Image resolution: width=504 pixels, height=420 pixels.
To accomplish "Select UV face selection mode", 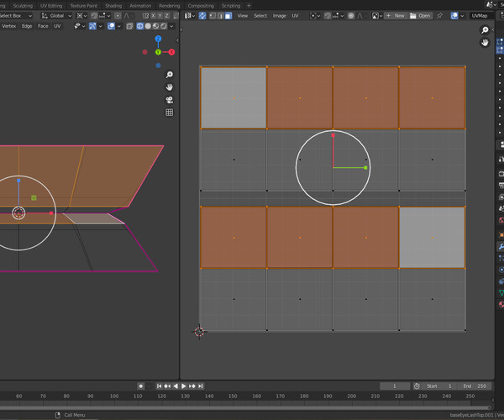I will 228,16.
